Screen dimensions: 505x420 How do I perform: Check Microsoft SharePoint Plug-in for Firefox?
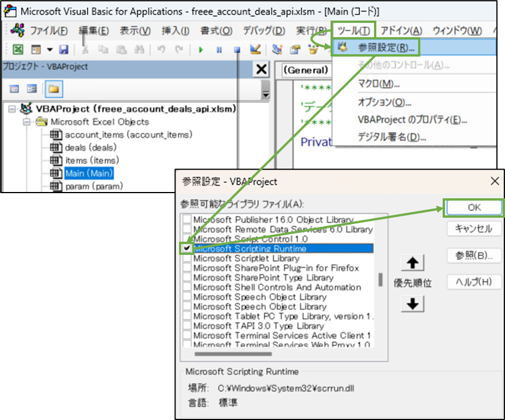[187, 267]
